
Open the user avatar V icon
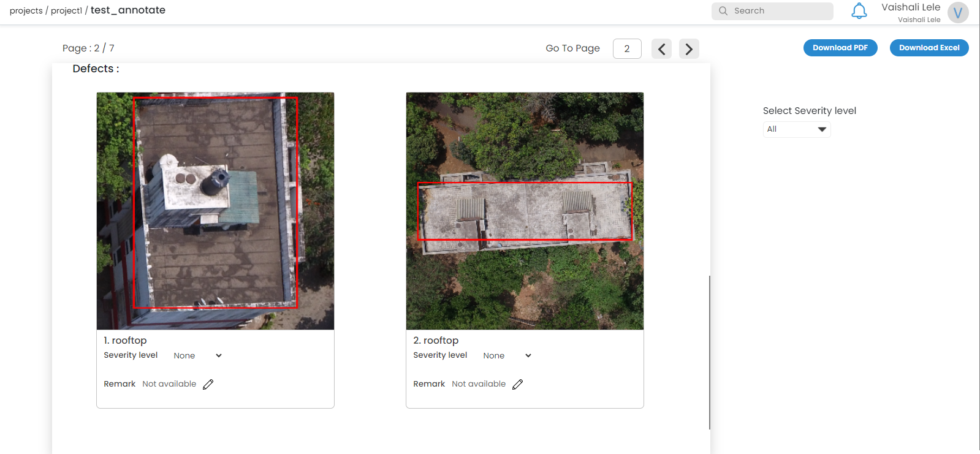(957, 12)
